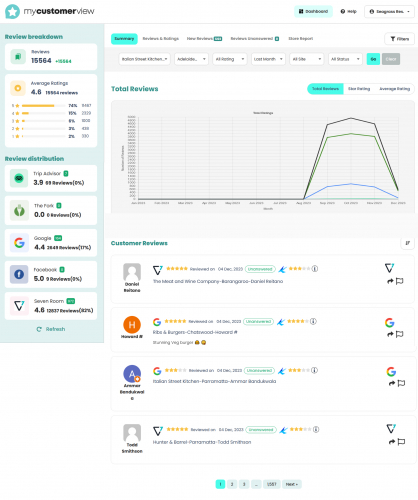The image size is (418, 500).
Task: Flag Howard's review
Action: 399,334
